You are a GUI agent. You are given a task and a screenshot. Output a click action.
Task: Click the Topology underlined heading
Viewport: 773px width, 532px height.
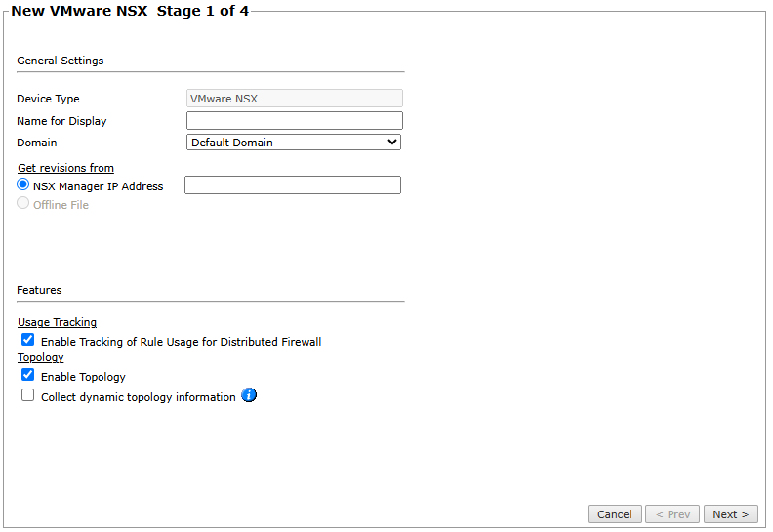point(41,357)
